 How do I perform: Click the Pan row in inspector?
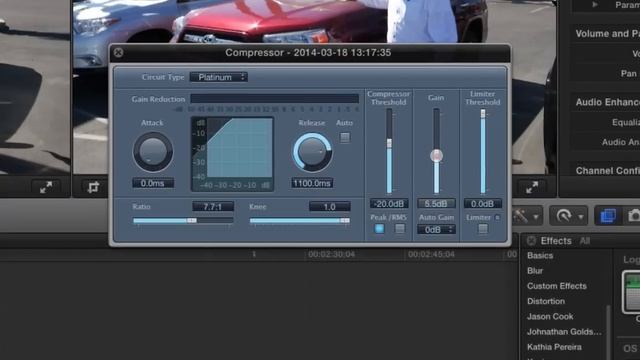pos(629,73)
